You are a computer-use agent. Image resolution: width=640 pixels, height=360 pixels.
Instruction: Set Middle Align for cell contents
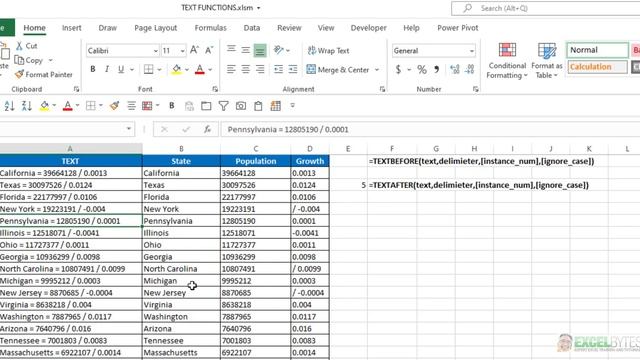[x=245, y=50]
